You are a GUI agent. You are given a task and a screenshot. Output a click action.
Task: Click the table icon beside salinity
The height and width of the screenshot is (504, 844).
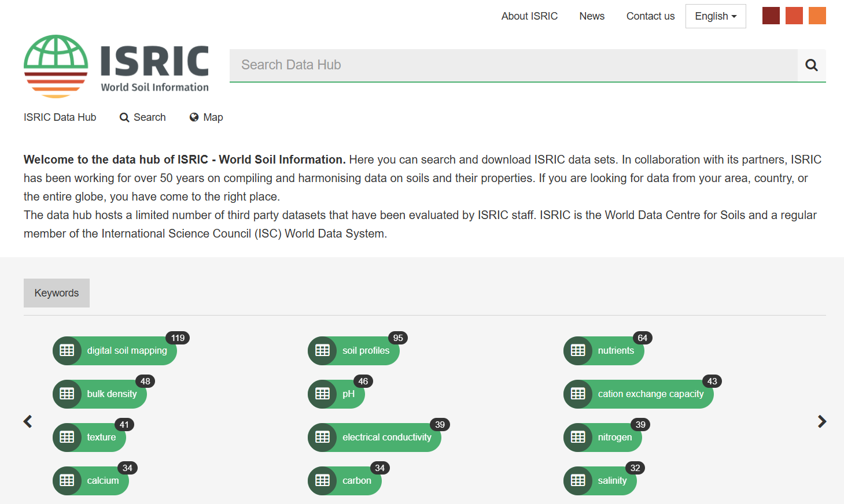(x=578, y=481)
